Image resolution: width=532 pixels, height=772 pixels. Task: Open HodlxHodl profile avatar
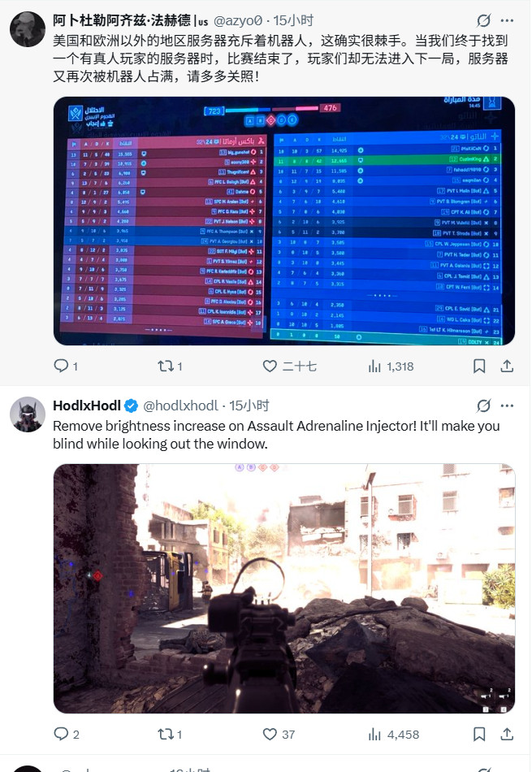28,414
